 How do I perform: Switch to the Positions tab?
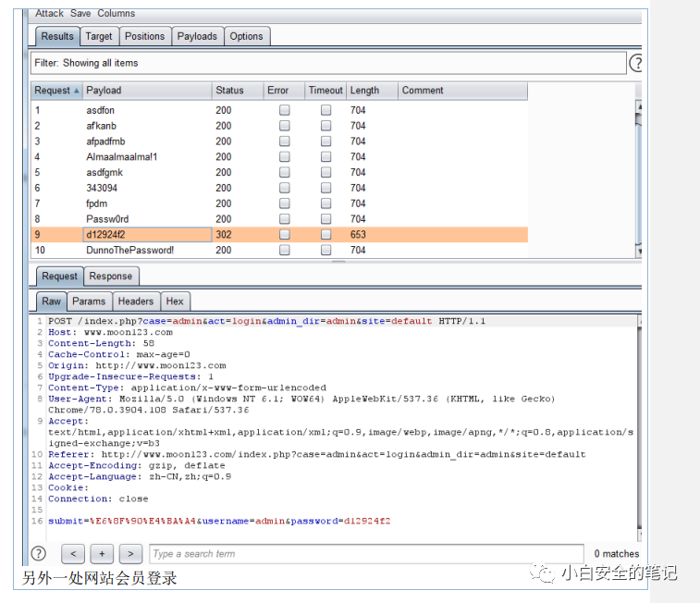click(144, 36)
